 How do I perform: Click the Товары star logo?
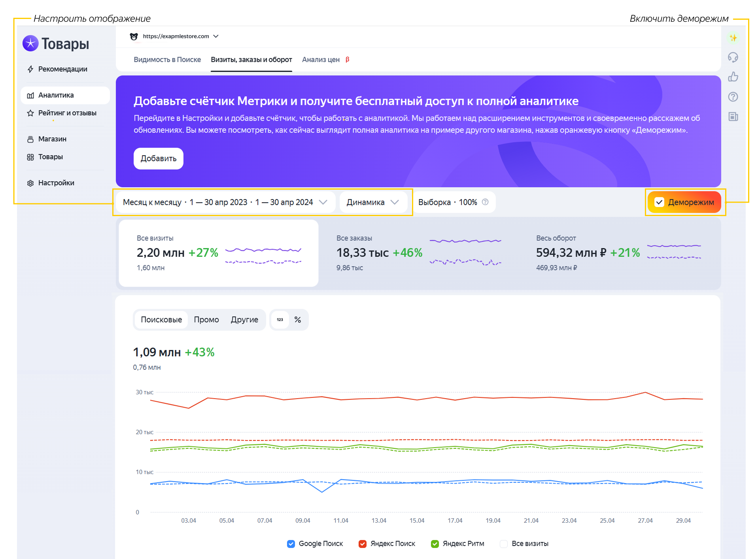pos(30,43)
